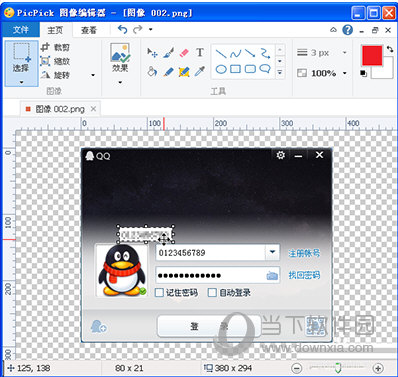Click the QQ penguin avatar
Viewport: 398px width, 377px height.
[x=122, y=270]
